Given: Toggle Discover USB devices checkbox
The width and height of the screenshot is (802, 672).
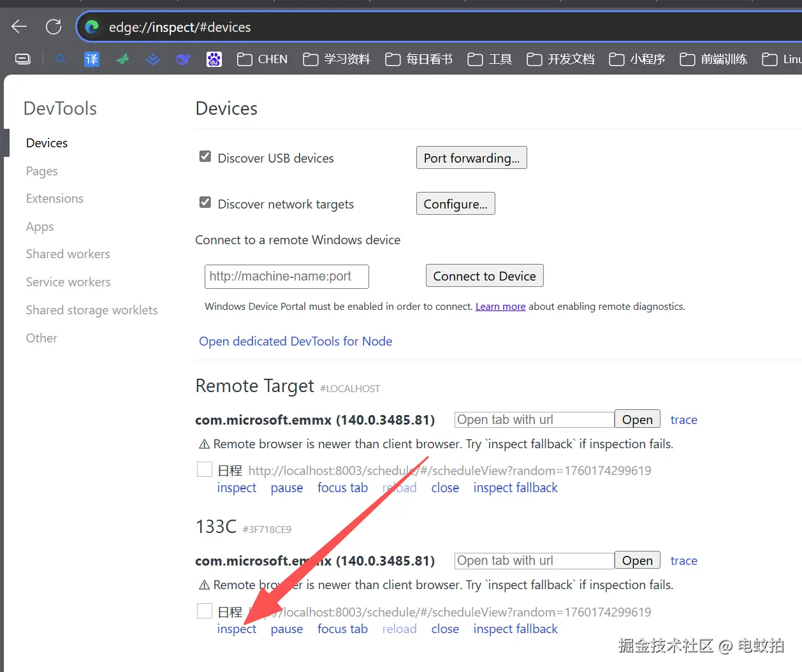Looking at the screenshot, I should pos(205,156).
